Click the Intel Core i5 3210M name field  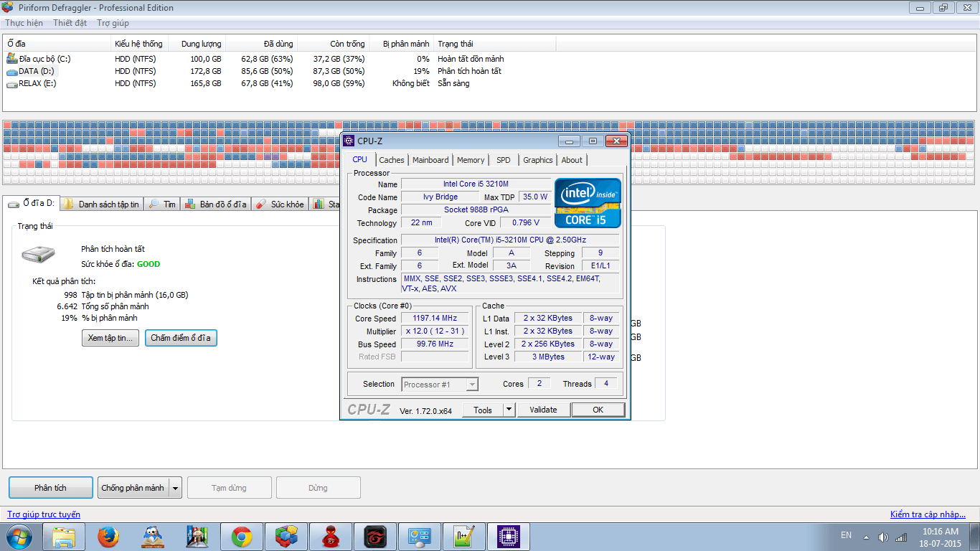[476, 184]
